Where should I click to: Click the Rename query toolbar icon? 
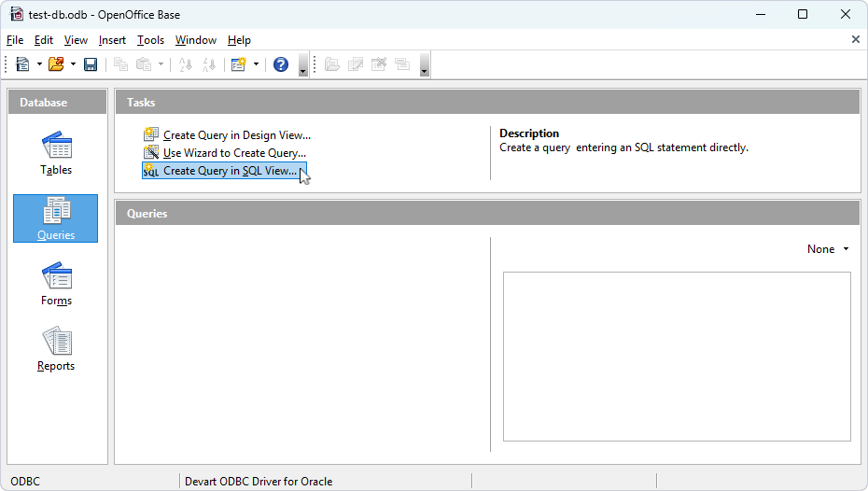click(x=402, y=64)
